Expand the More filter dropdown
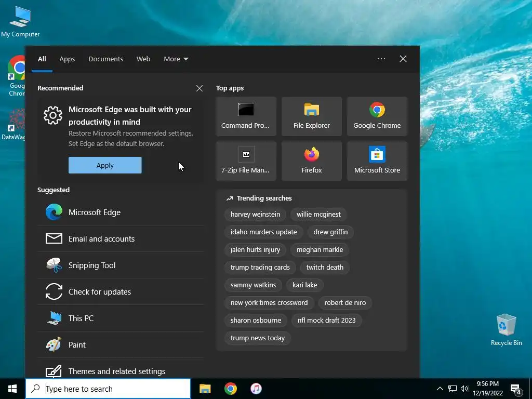The height and width of the screenshot is (399, 532). [x=176, y=59]
